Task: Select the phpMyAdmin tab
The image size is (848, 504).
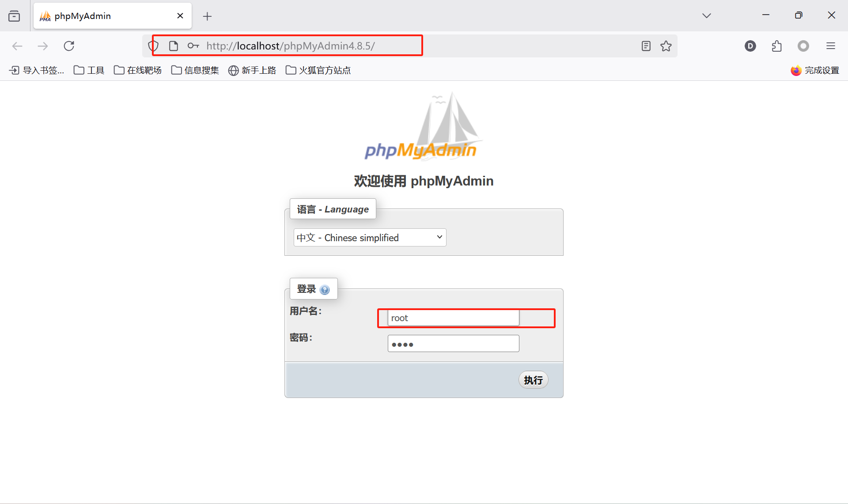Action: coord(112,16)
